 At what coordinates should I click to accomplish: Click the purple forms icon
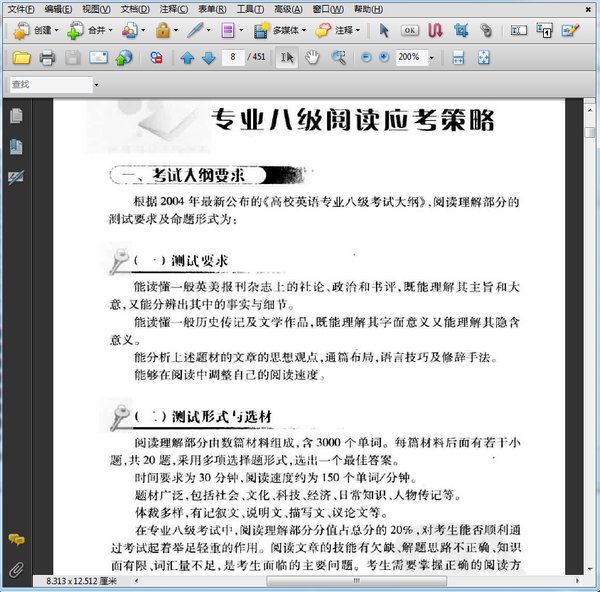[x=228, y=30]
